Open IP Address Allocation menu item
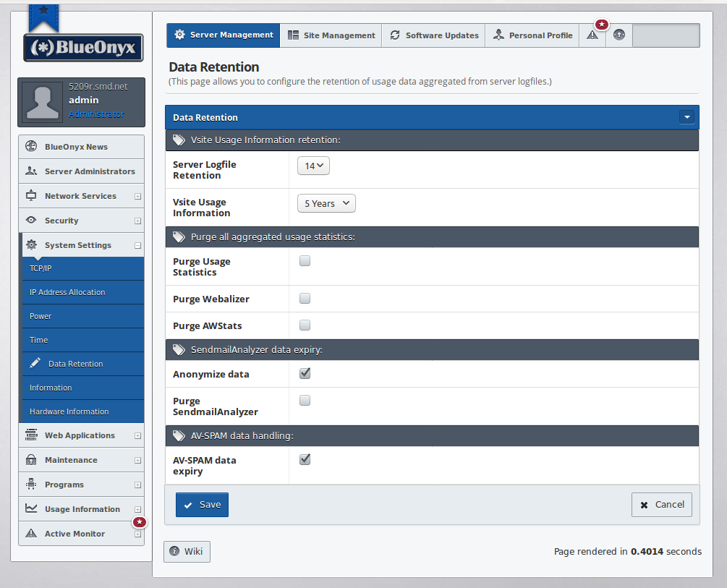Viewport: 727px width, 588px height. tap(83, 292)
